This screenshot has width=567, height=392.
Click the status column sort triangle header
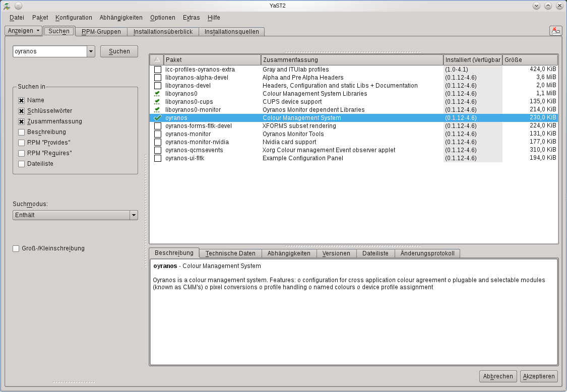tap(156, 60)
